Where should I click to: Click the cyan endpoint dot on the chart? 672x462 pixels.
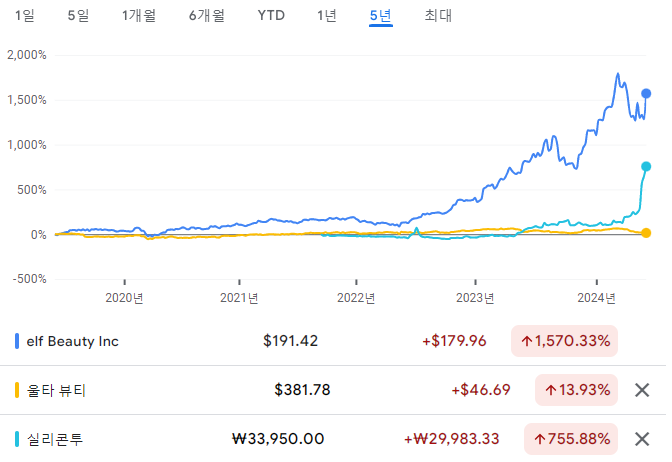[x=646, y=166]
